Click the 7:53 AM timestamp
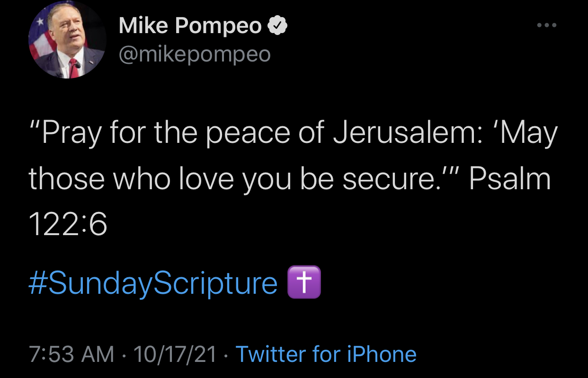 (71, 354)
